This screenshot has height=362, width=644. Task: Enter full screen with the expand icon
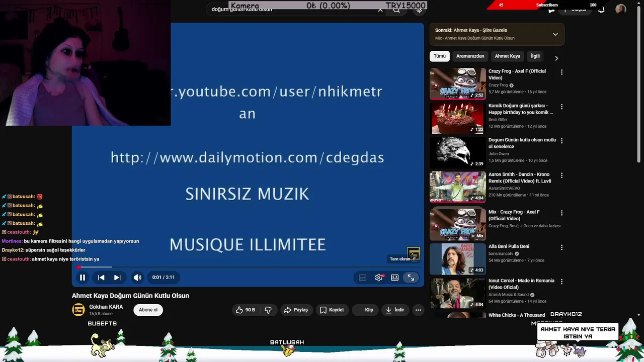coord(411,277)
